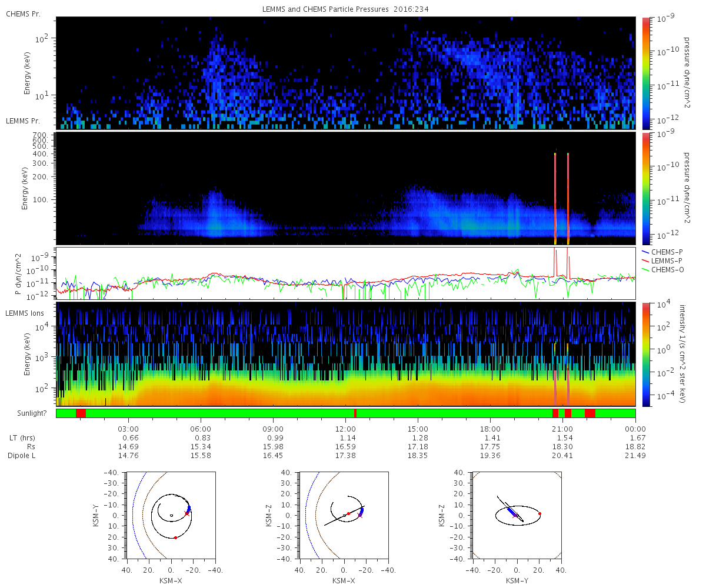Click the 'Sunlight?' row label
This screenshot has width=706, height=588.
coord(22,414)
